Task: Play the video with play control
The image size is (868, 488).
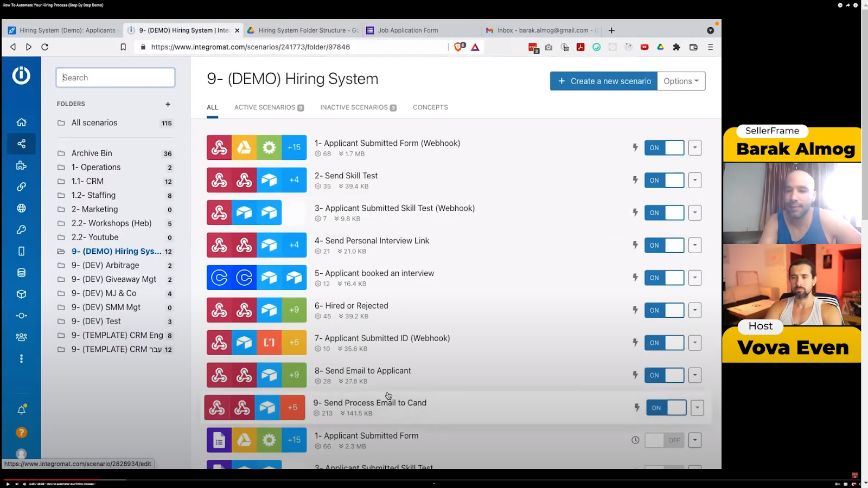Action: 8,484
